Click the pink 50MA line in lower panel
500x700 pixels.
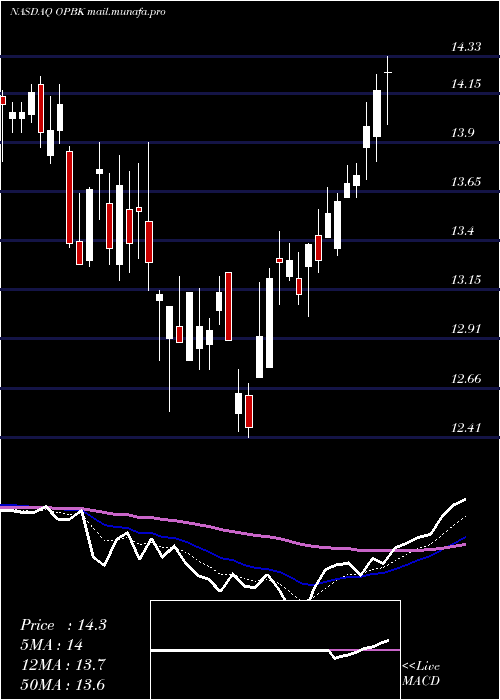click(232, 531)
